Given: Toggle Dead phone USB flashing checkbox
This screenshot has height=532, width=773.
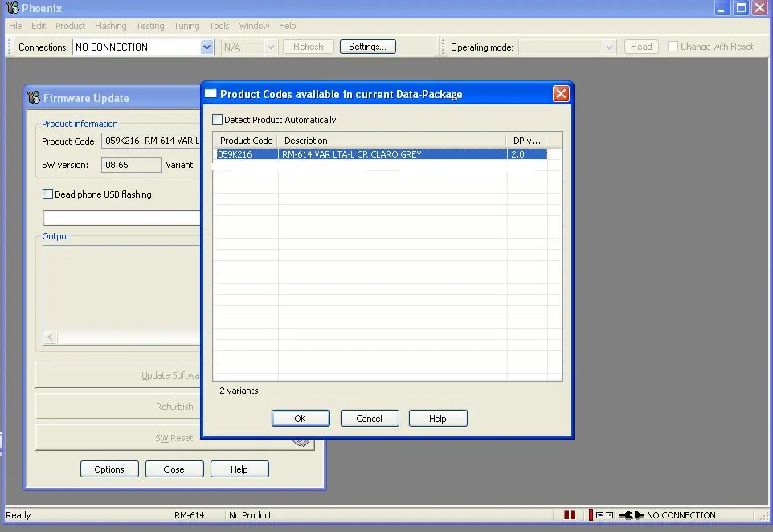Looking at the screenshot, I should 48,194.
